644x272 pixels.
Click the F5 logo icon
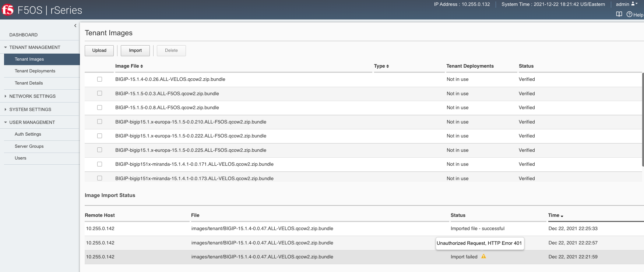tap(7, 10)
